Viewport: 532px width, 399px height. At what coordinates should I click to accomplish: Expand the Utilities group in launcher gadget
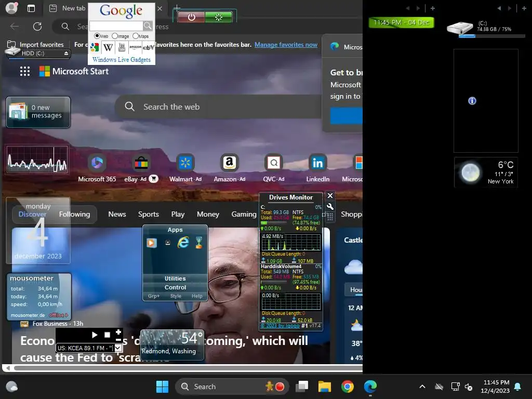pos(175,278)
